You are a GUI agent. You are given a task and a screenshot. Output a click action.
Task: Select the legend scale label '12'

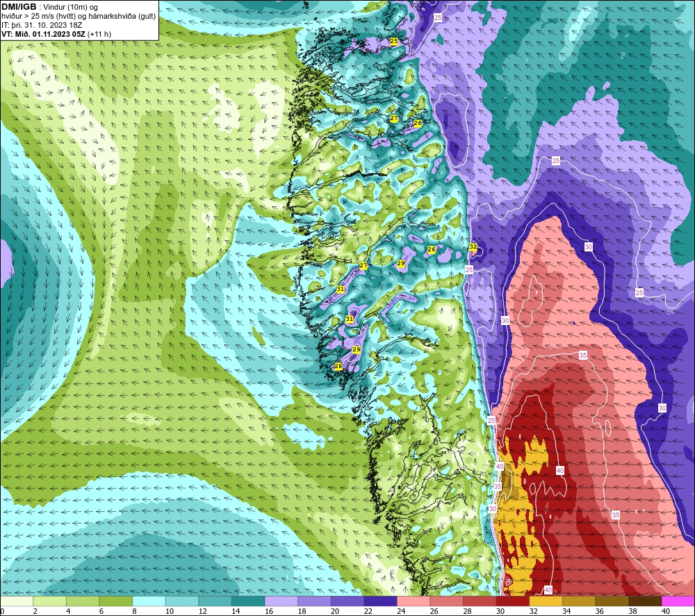coord(202,611)
